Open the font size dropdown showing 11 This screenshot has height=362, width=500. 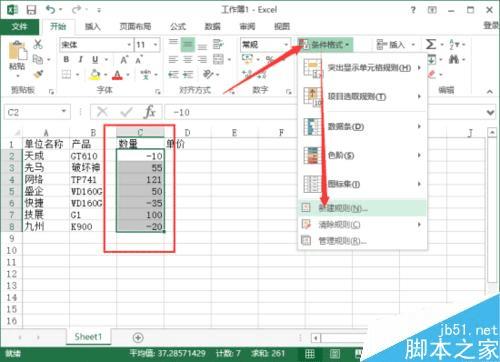pyautogui.click(x=155, y=45)
